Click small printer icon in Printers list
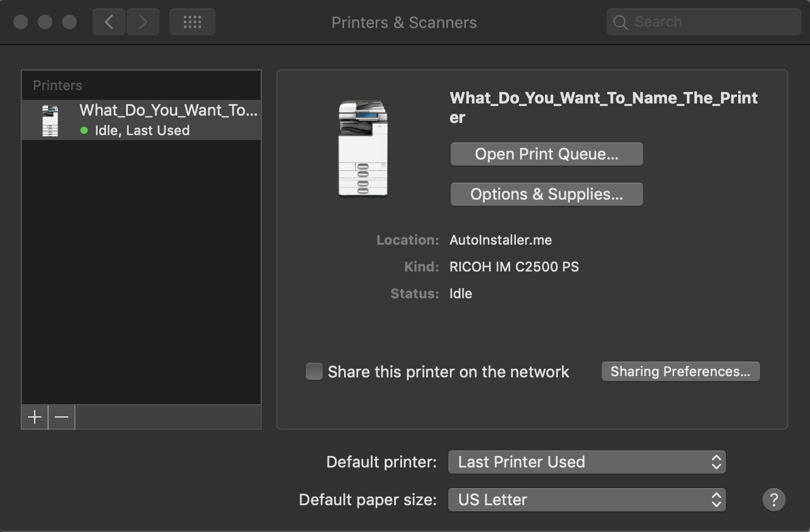This screenshot has width=810, height=532. pos(50,121)
